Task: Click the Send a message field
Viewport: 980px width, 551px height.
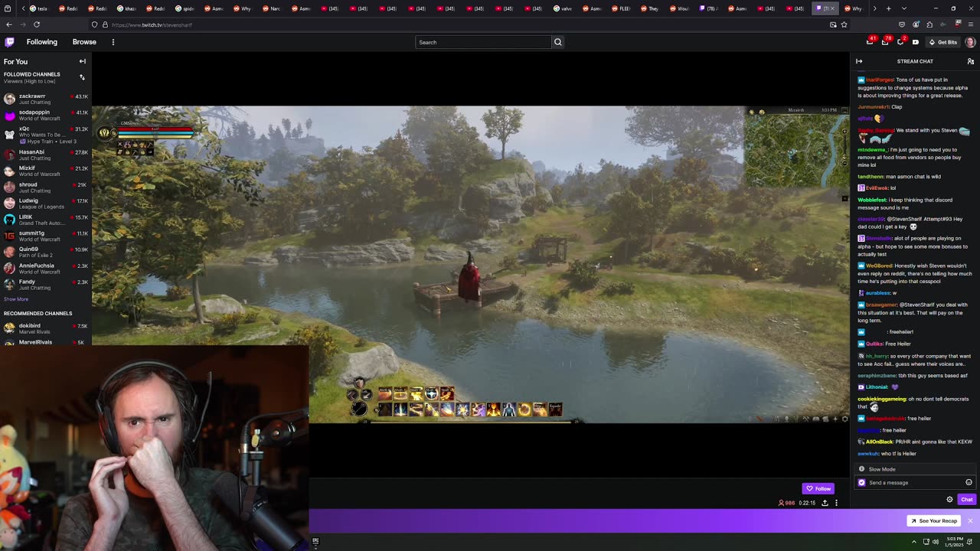Action: point(914,482)
